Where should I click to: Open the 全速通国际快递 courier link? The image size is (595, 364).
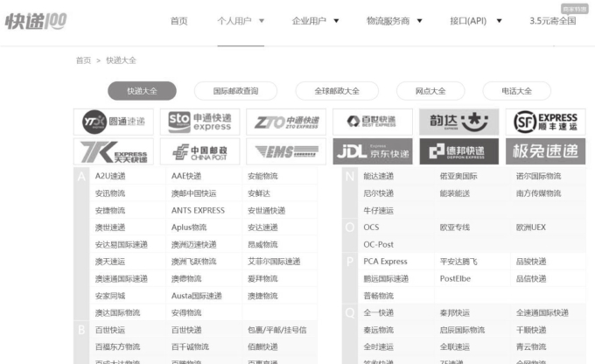542,312
